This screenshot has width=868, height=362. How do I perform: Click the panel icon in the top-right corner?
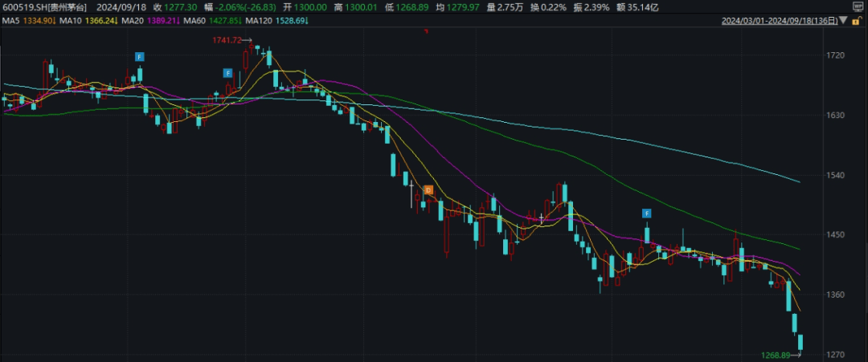[858, 6]
